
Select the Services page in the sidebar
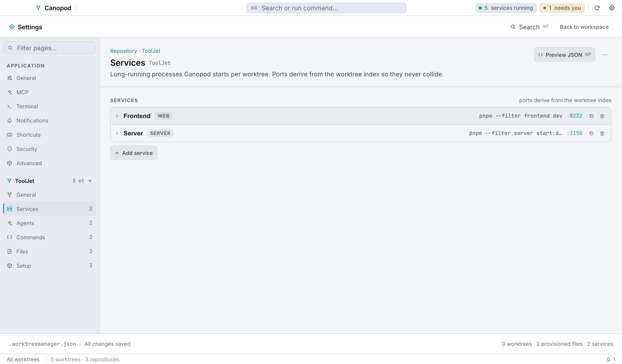click(49, 209)
